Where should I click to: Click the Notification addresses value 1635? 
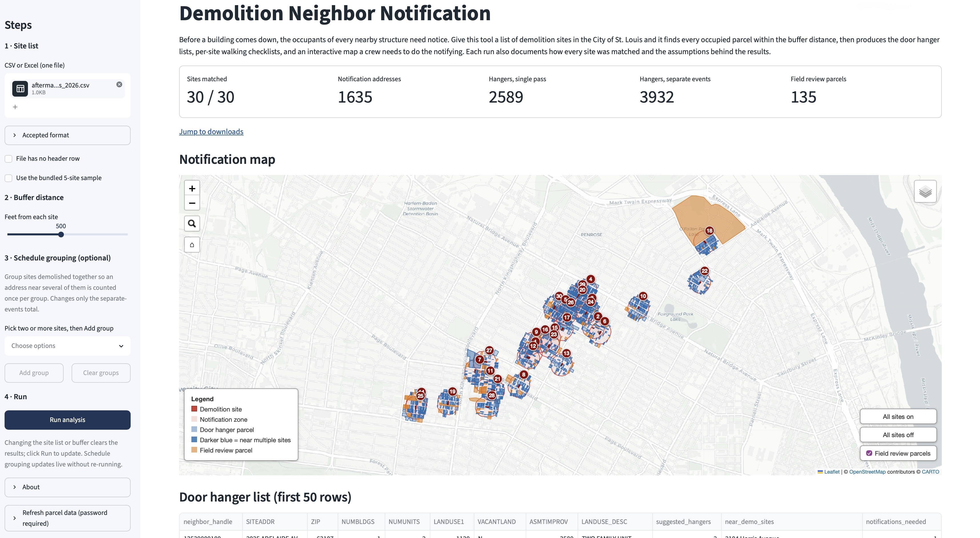pos(355,97)
